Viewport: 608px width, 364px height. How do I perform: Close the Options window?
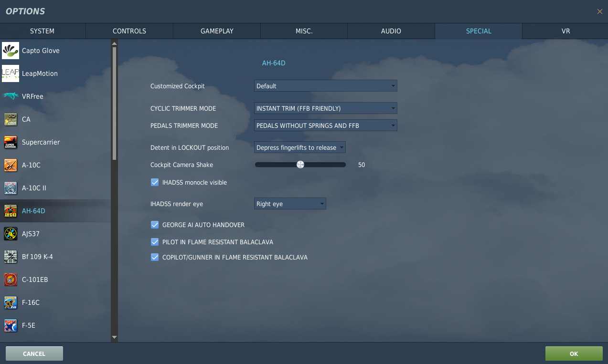[600, 11]
